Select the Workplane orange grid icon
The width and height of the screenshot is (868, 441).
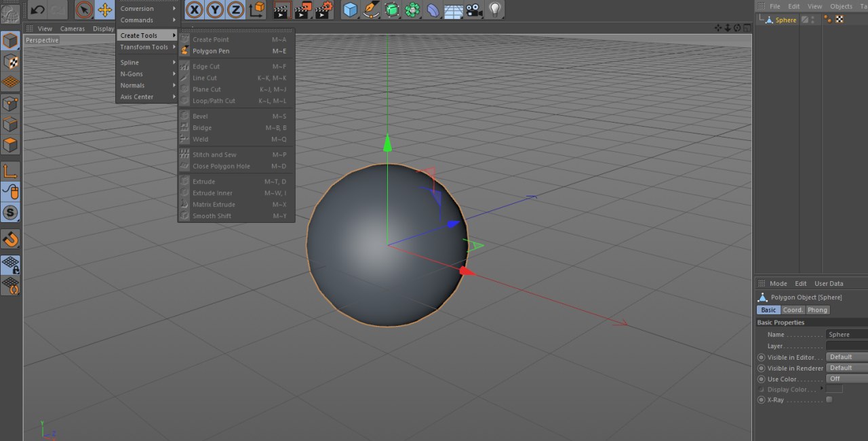[x=10, y=83]
